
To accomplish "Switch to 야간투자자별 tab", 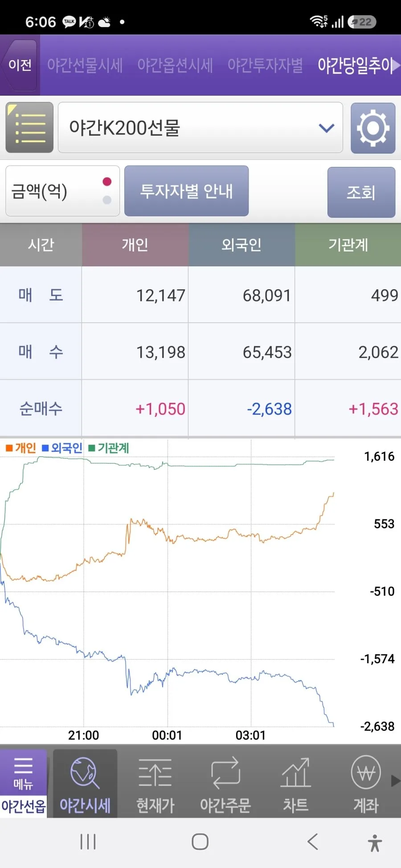I will (265, 65).
